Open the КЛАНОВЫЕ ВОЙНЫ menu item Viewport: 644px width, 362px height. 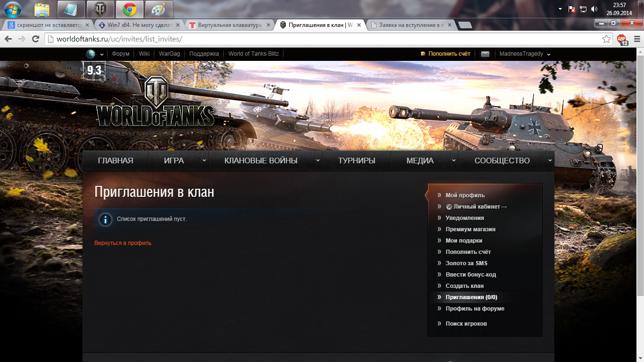[261, 160]
